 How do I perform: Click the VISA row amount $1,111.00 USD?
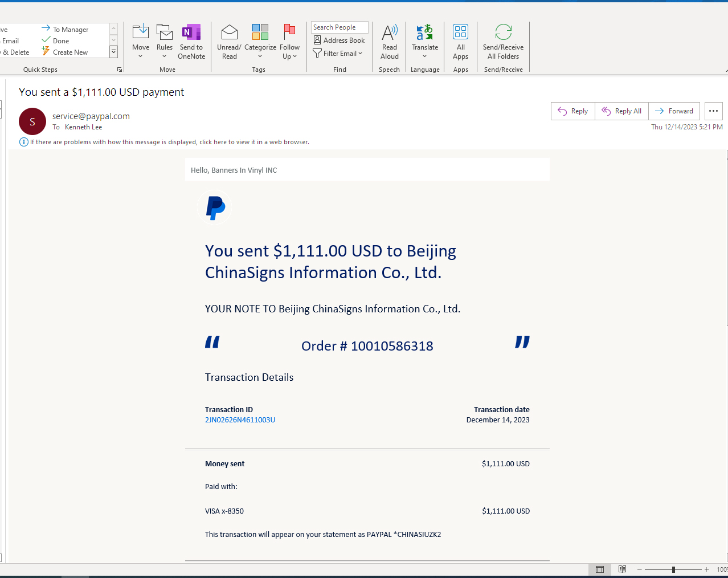click(506, 511)
